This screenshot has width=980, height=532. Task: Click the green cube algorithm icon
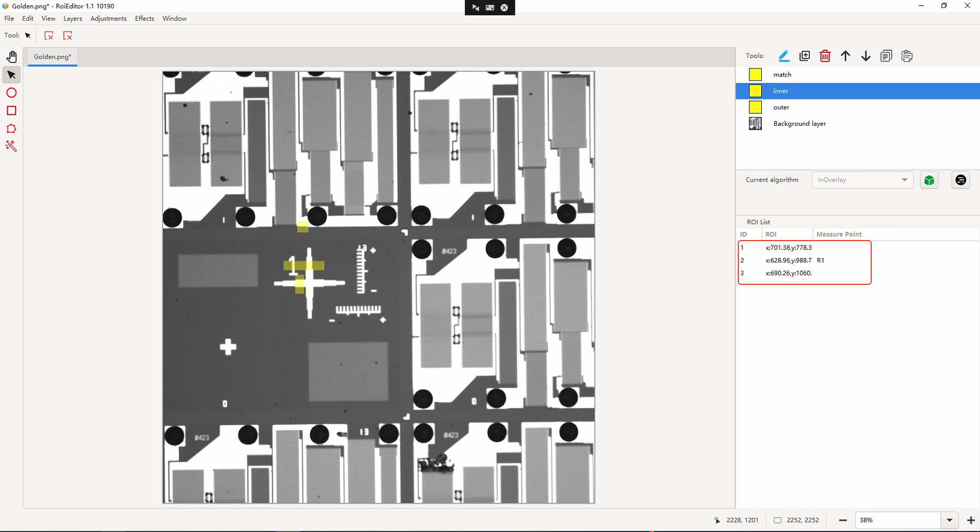pos(929,180)
